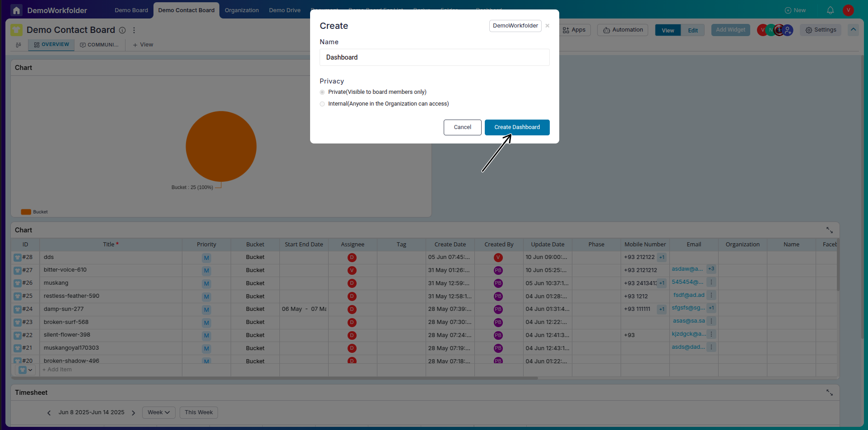Click the yellow board icon beside title

coord(17,30)
